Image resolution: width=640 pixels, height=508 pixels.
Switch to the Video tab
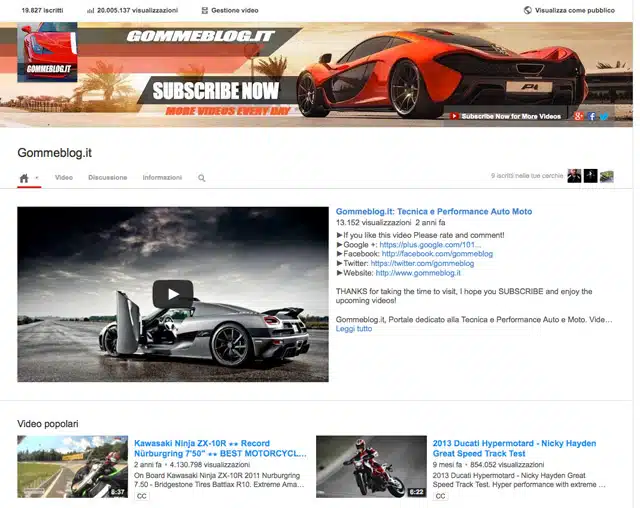[x=64, y=178]
